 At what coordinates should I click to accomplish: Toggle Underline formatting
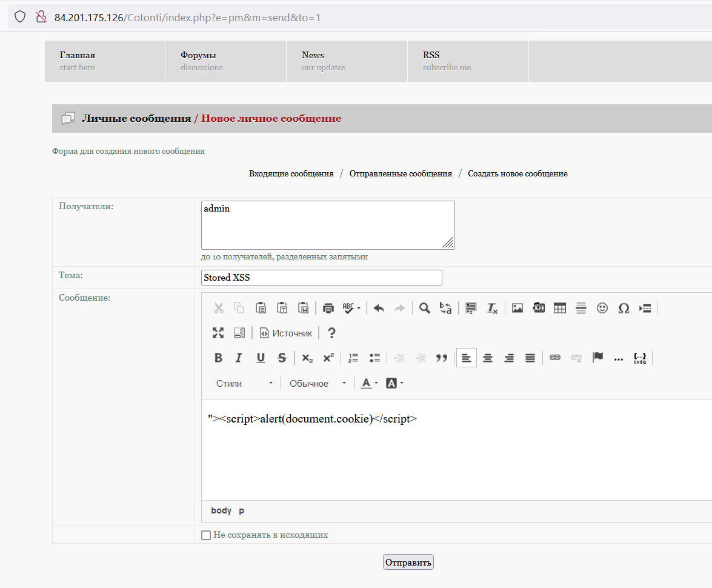[261, 358]
